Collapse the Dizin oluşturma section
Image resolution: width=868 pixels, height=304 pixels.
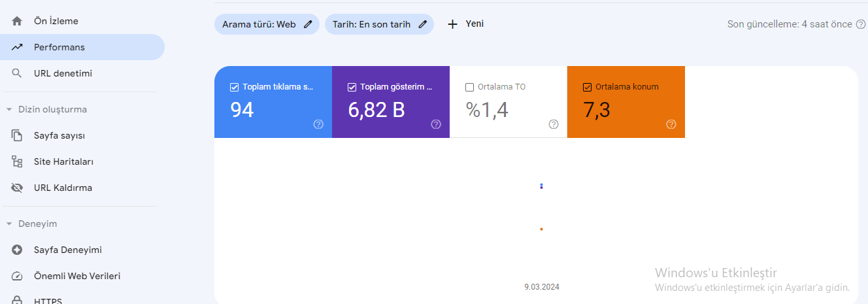(x=9, y=109)
